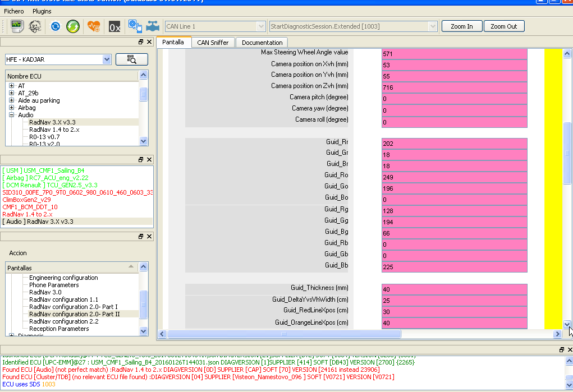Collapse the Audio tree node
This screenshot has height=392, width=573.
coord(11,115)
